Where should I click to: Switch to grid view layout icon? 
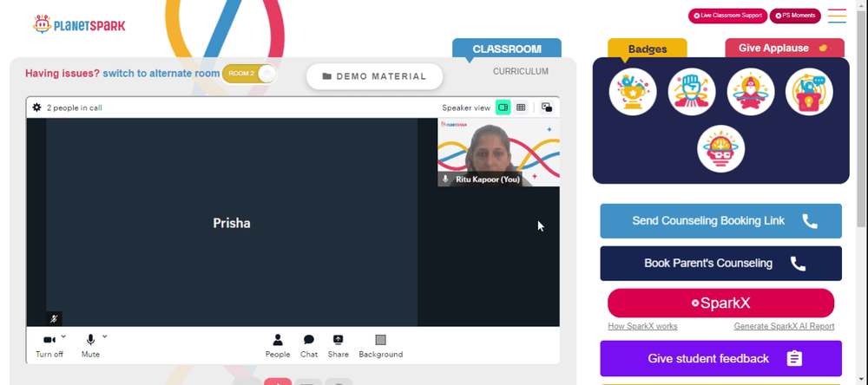521,108
